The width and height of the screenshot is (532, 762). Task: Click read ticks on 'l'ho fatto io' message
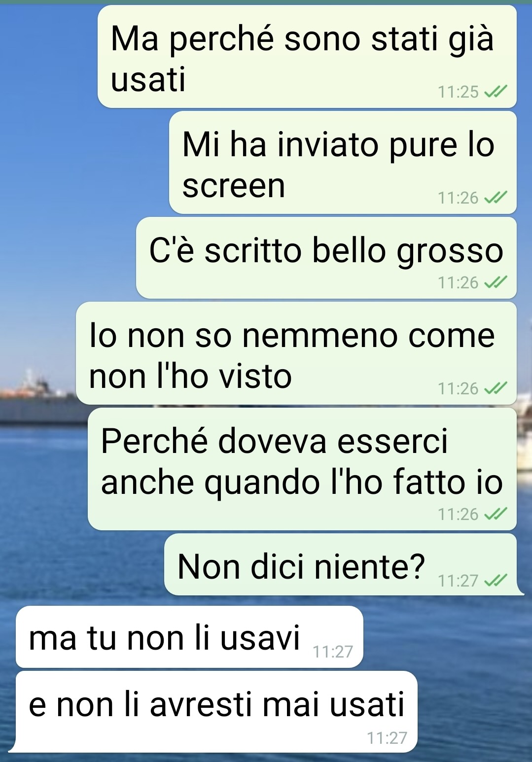[x=496, y=514]
